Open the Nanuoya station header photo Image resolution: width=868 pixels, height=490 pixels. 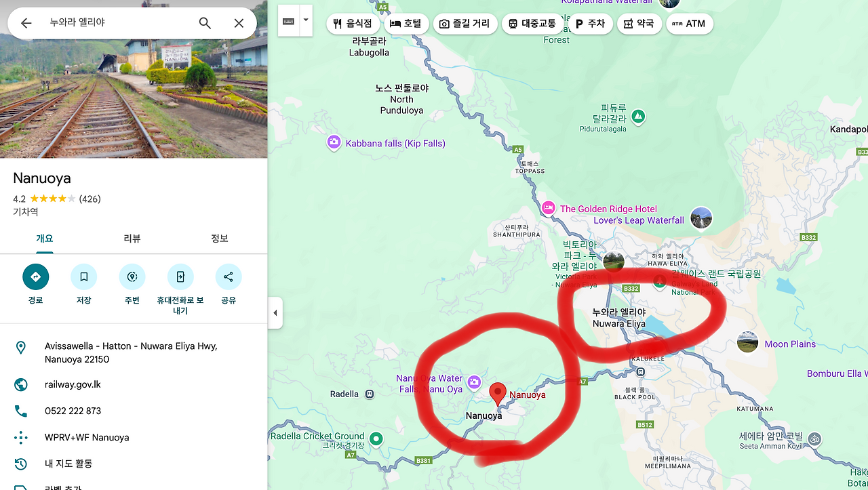click(x=134, y=79)
